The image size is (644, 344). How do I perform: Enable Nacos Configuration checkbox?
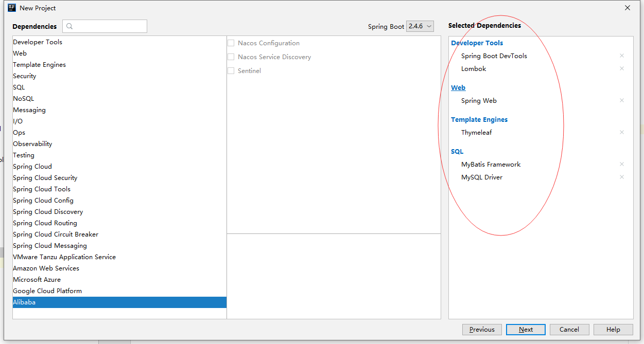[x=231, y=43]
